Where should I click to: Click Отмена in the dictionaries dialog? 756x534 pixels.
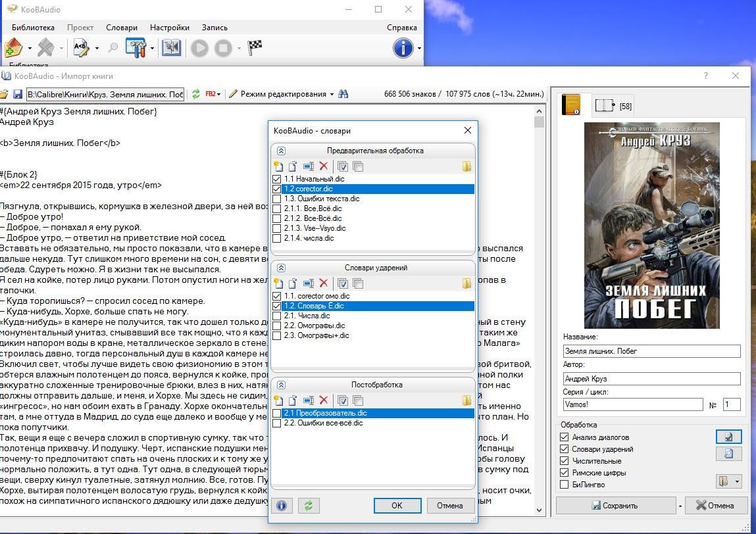coord(450,506)
